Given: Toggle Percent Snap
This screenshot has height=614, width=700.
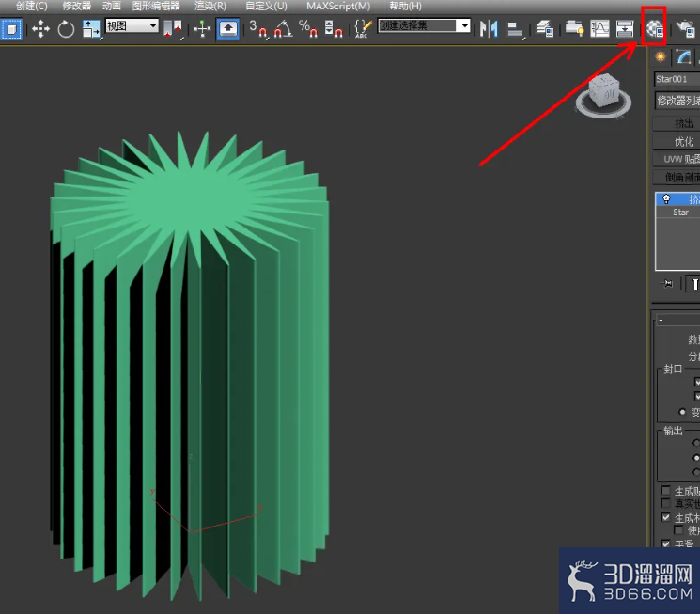Looking at the screenshot, I should (x=308, y=29).
